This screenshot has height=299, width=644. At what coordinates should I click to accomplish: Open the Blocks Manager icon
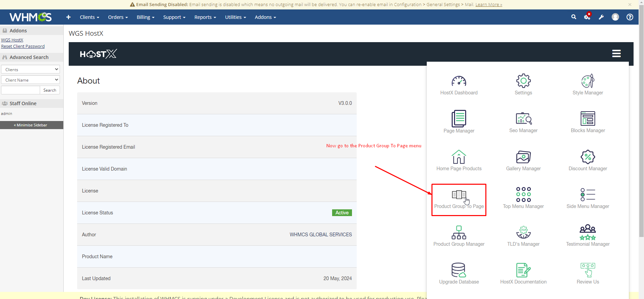[587, 119]
